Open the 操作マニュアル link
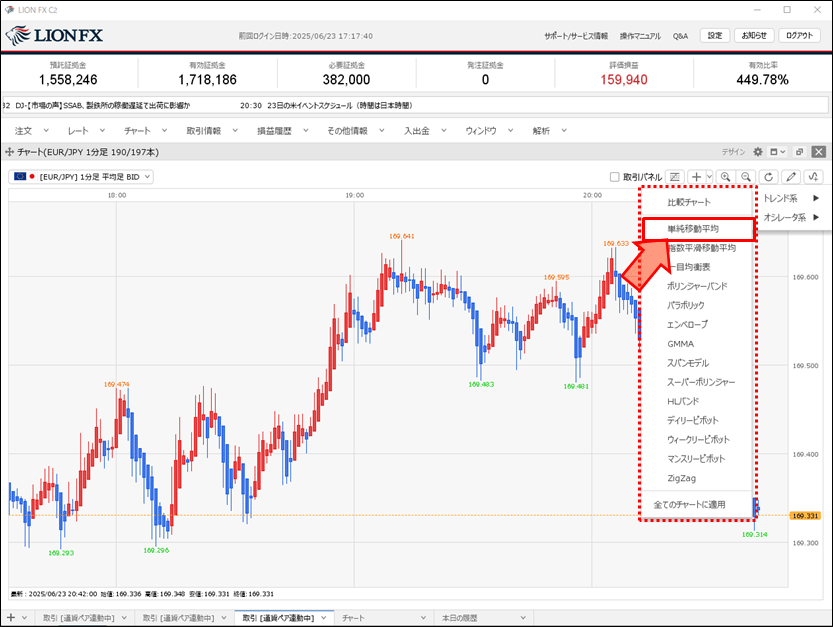Image resolution: width=833 pixels, height=627 pixels. 639,36
